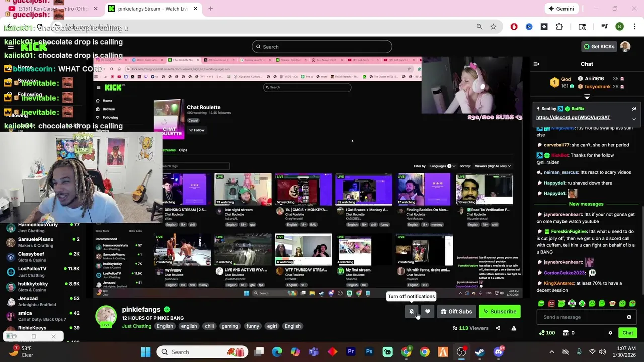Bookmark this page with the star icon
644x362 pixels.
click(493, 27)
